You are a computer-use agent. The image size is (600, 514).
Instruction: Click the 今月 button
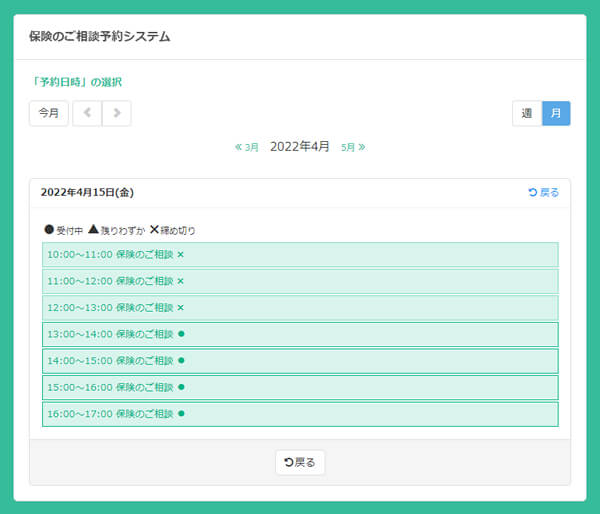[49, 113]
